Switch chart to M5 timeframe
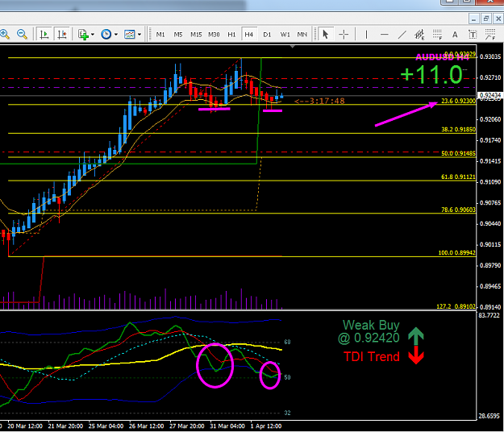504x432 pixels. pyautogui.click(x=178, y=35)
